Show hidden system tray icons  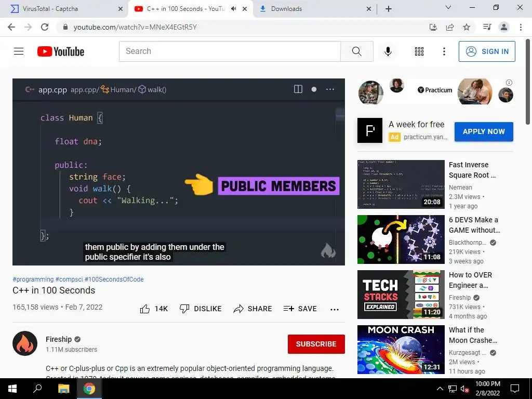(440, 389)
